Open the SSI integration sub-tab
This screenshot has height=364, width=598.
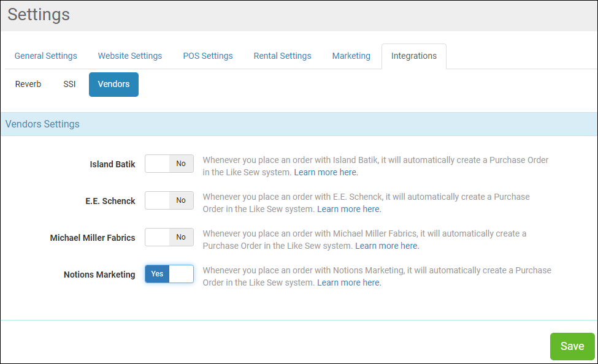69,84
